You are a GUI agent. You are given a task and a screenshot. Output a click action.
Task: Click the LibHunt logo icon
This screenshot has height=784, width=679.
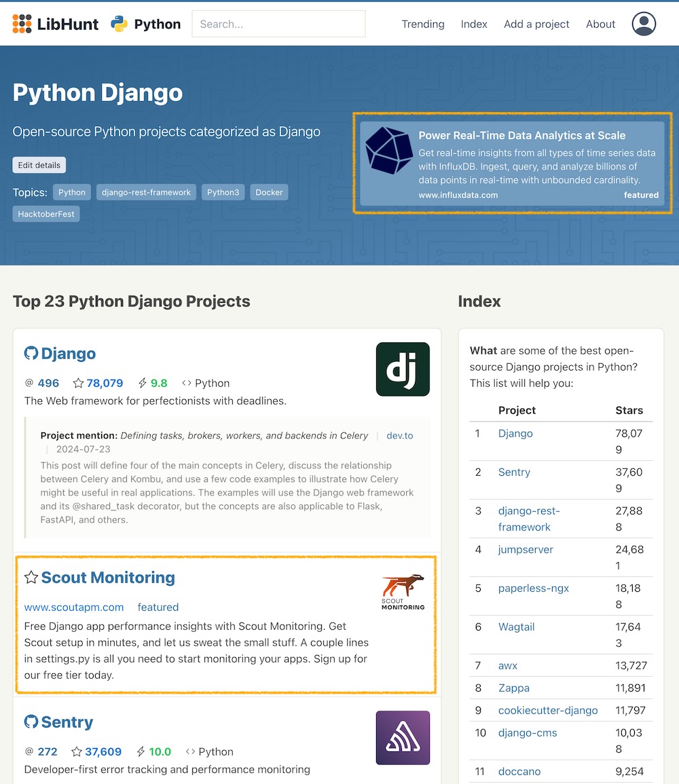click(x=22, y=24)
